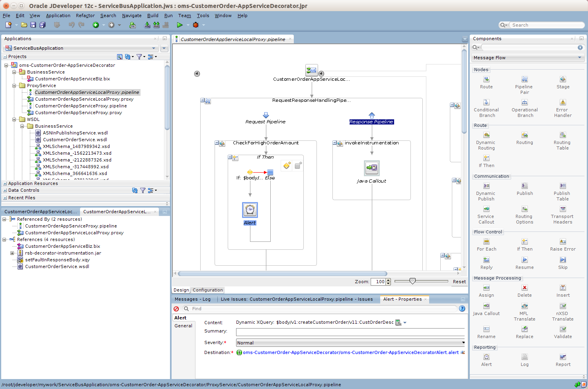The height and width of the screenshot is (389, 588).
Task: Open help for the Alert properties panel
Action: click(462, 309)
